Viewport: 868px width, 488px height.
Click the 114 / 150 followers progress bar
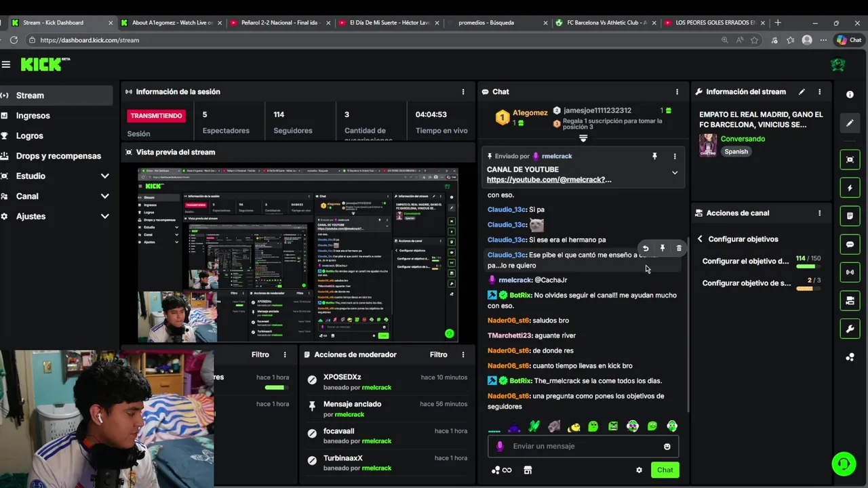[x=806, y=266]
